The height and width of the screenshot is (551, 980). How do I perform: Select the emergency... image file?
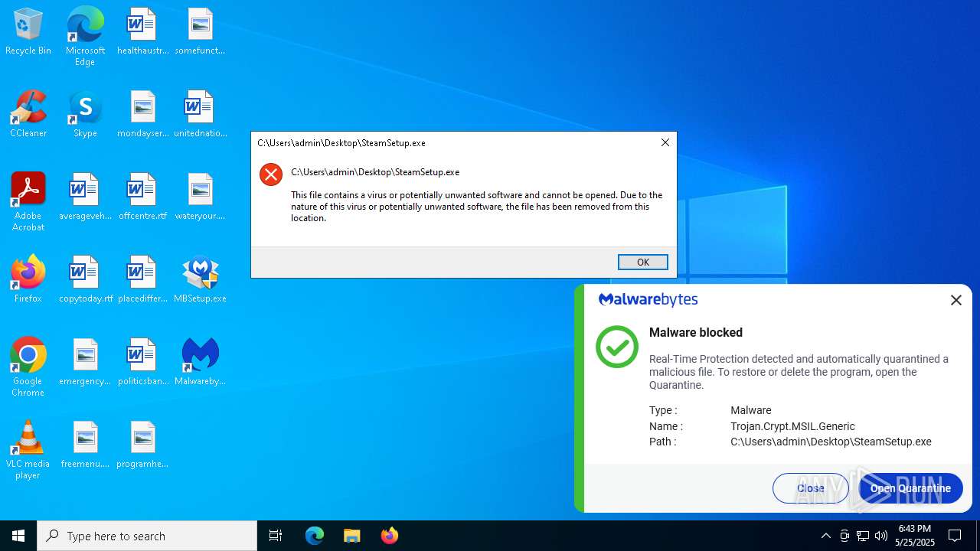point(85,361)
